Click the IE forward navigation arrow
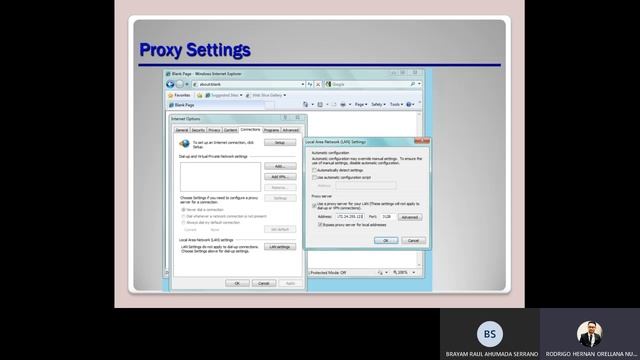This screenshot has width=640, height=360. [x=180, y=84]
